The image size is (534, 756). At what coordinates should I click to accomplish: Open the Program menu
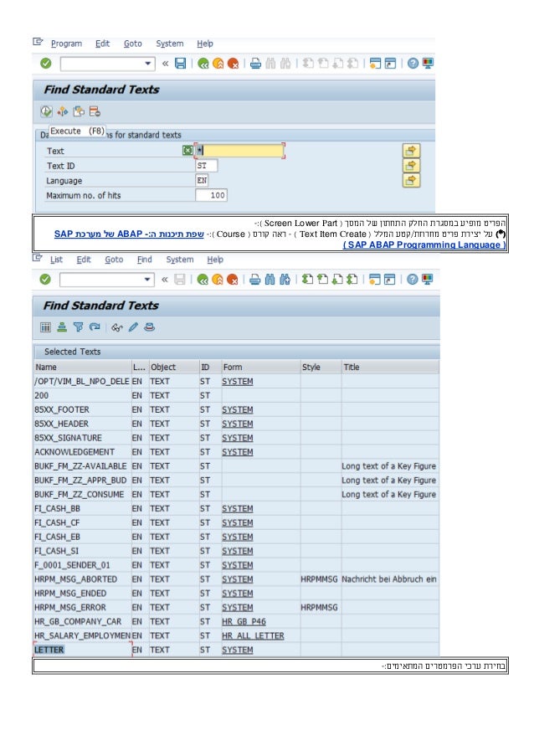(66, 44)
